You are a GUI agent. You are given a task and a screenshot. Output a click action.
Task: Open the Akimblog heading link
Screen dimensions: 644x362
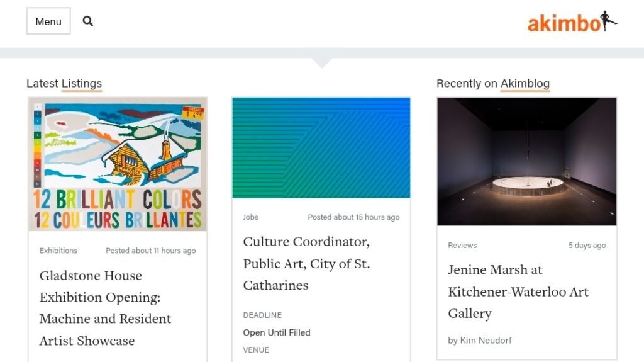(x=525, y=83)
